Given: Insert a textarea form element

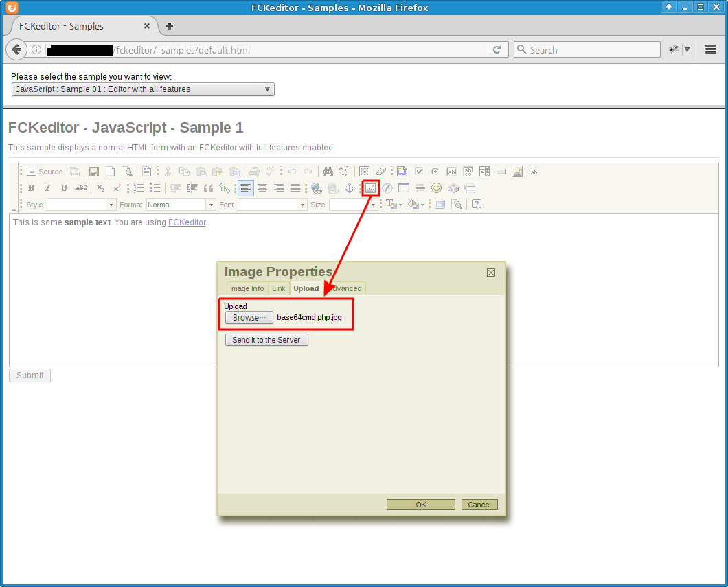Looking at the screenshot, I should [x=468, y=172].
